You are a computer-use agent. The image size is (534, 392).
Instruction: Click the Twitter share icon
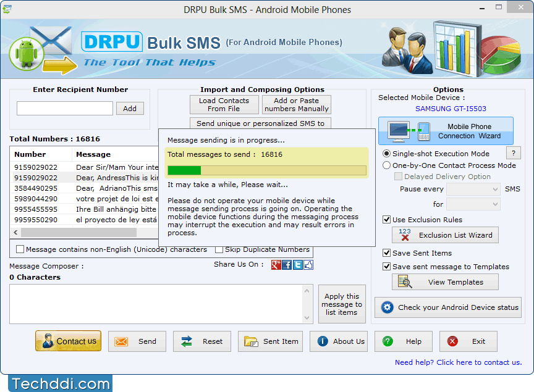(298, 265)
